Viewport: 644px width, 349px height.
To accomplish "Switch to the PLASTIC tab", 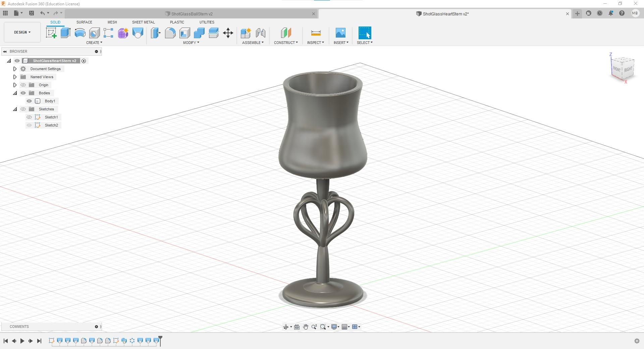I will click(x=177, y=22).
